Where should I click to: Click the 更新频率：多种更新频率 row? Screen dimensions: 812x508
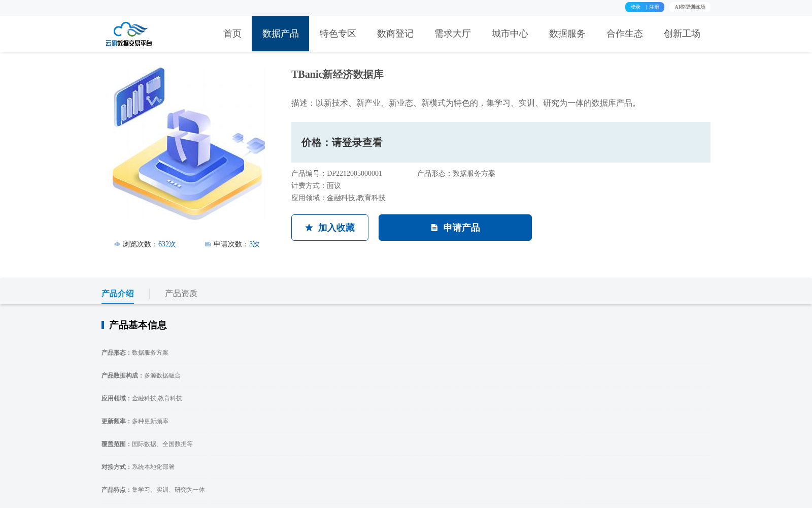click(135, 422)
